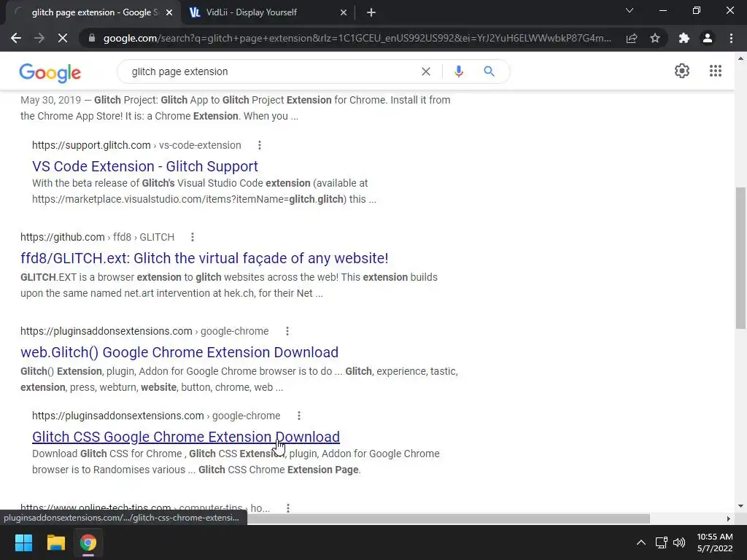747x560 pixels.
Task: Go to Google home via logo
Action: tap(50, 72)
